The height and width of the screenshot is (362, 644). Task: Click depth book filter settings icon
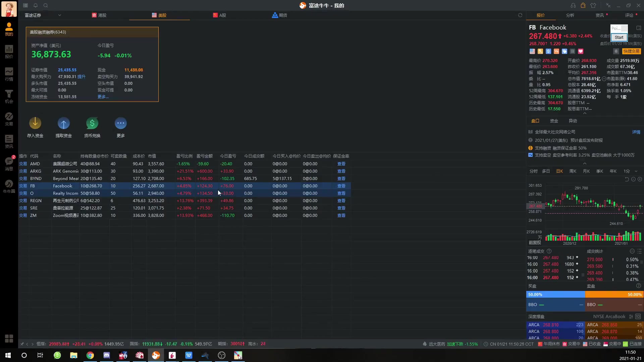coord(631,316)
